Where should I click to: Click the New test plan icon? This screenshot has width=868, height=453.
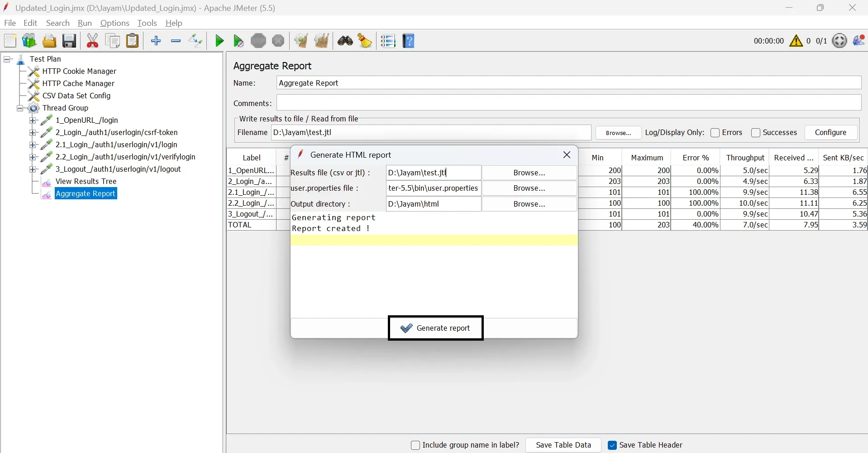click(x=10, y=41)
